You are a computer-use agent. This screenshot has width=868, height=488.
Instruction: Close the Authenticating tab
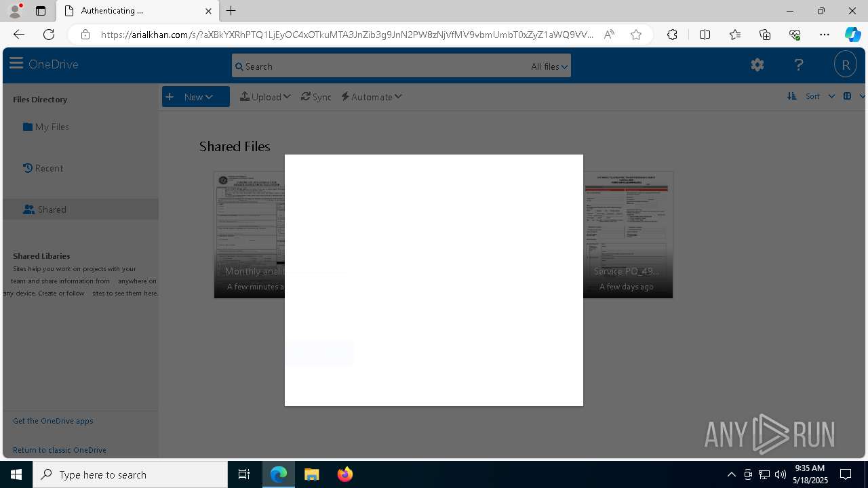[x=208, y=11]
